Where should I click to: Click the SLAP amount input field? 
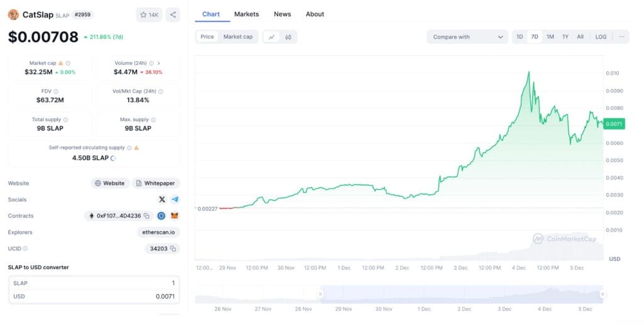click(x=94, y=283)
